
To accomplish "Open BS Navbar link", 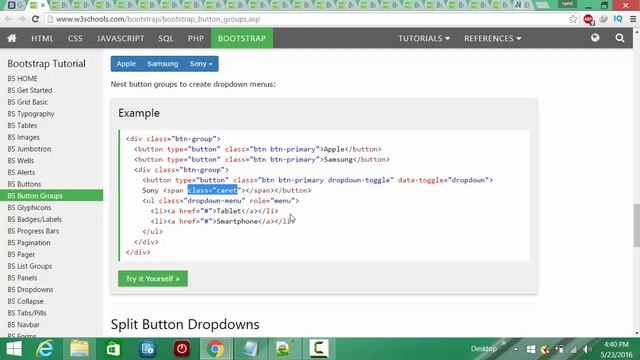I will (24, 324).
